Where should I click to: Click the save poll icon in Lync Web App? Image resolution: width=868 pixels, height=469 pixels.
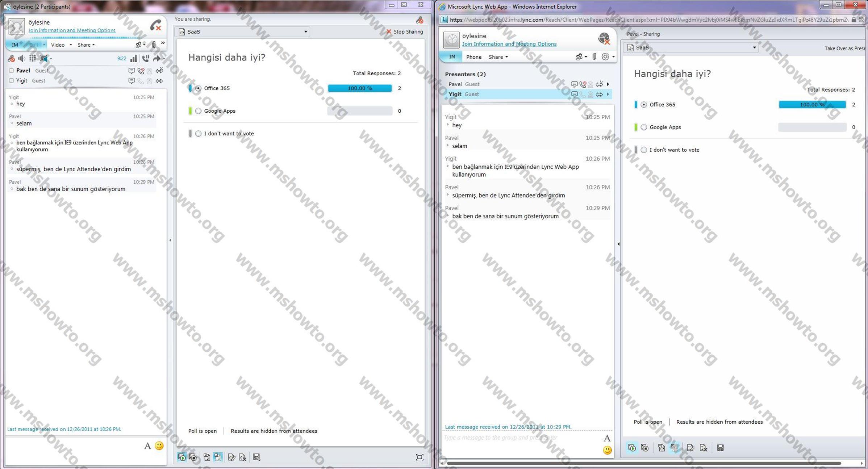coord(720,448)
